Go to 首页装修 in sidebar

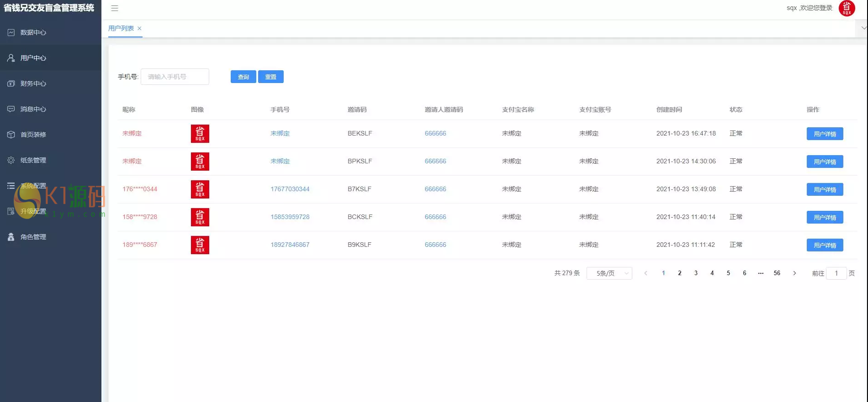33,135
